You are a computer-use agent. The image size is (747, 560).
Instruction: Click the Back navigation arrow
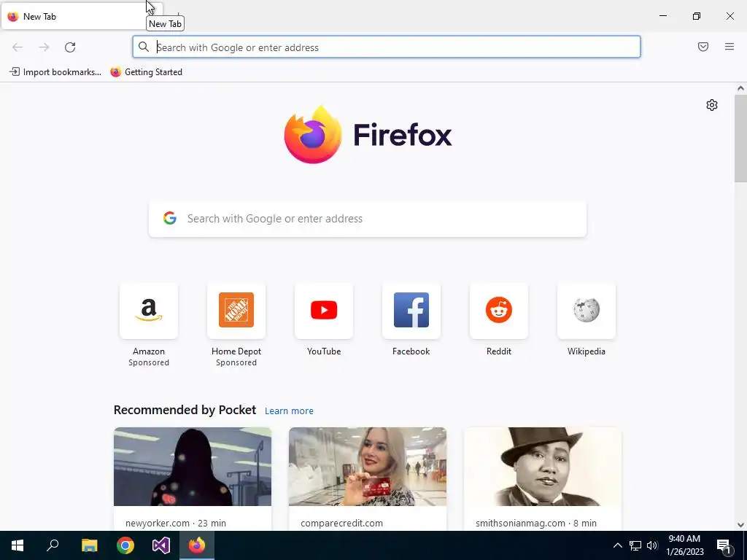18,47
